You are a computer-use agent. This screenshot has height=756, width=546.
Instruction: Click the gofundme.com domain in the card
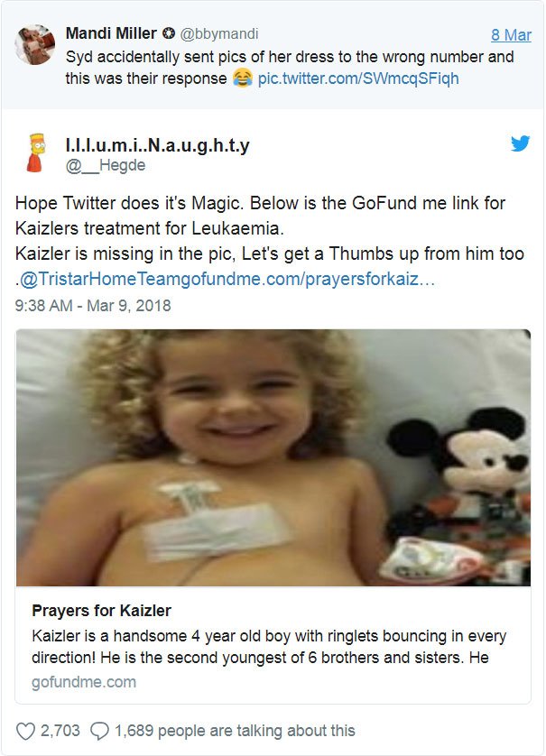84,682
